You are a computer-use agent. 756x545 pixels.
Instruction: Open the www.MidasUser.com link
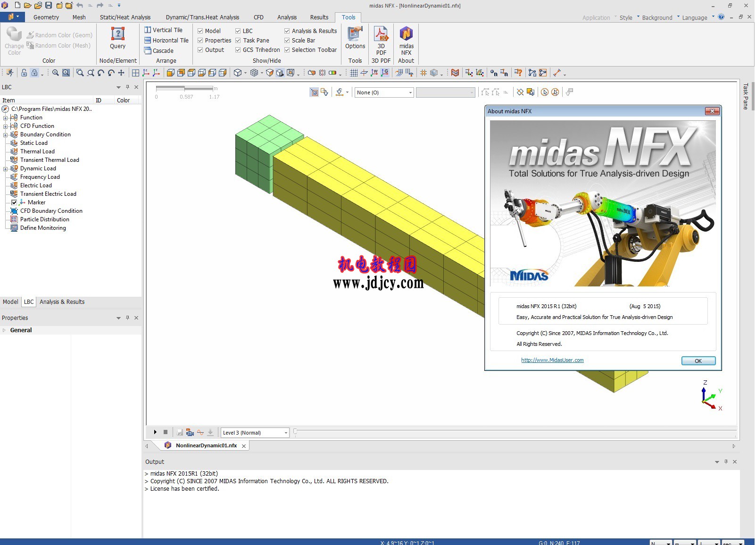pos(552,360)
